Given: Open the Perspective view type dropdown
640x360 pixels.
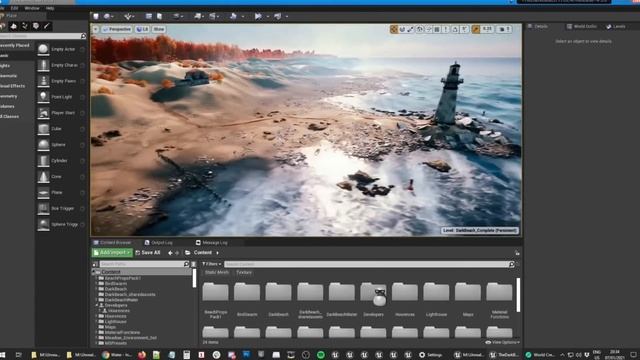Looking at the screenshot, I should tap(117, 29).
